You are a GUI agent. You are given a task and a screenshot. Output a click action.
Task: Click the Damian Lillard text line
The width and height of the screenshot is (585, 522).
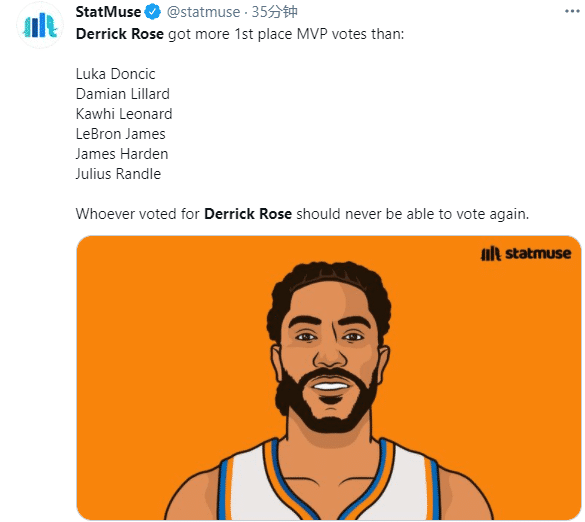tap(123, 94)
